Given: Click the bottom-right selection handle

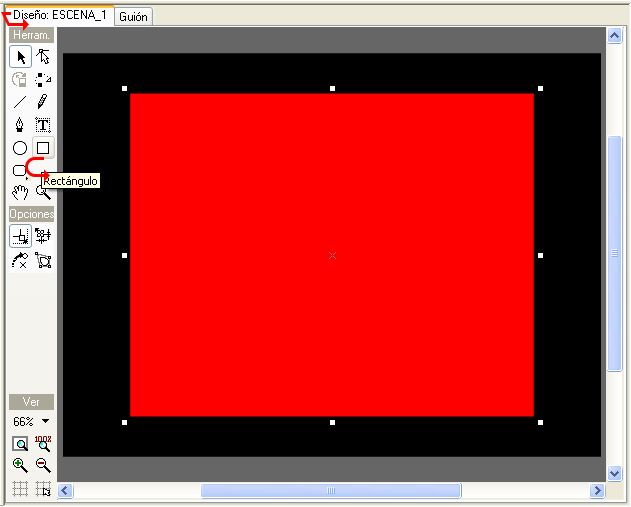Looking at the screenshot, I should click(540, 422).
